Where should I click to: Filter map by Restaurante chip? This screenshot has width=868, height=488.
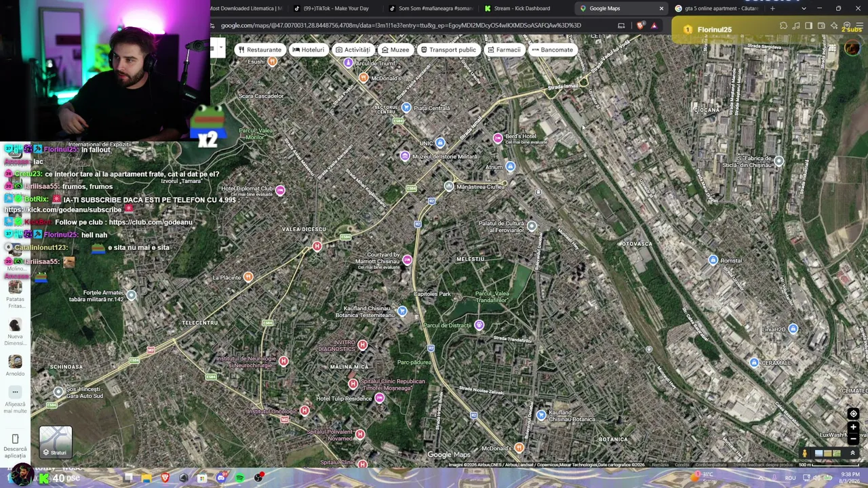click(x=260, y=49)
